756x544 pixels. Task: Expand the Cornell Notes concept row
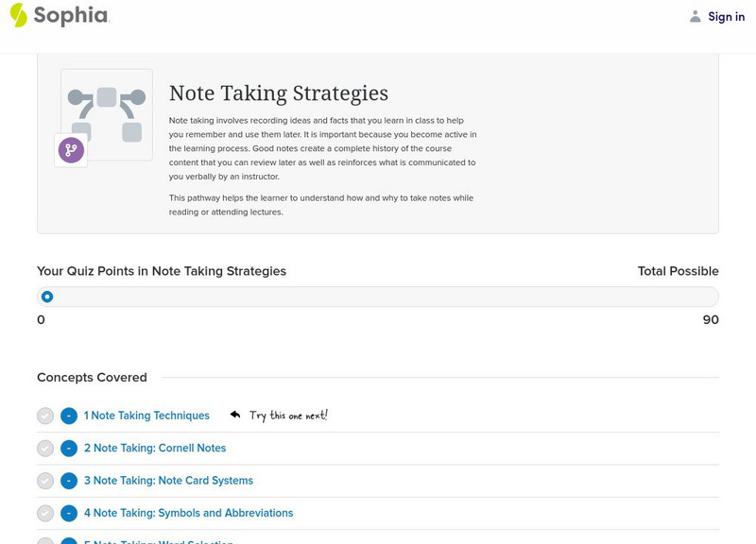(69, 449)
